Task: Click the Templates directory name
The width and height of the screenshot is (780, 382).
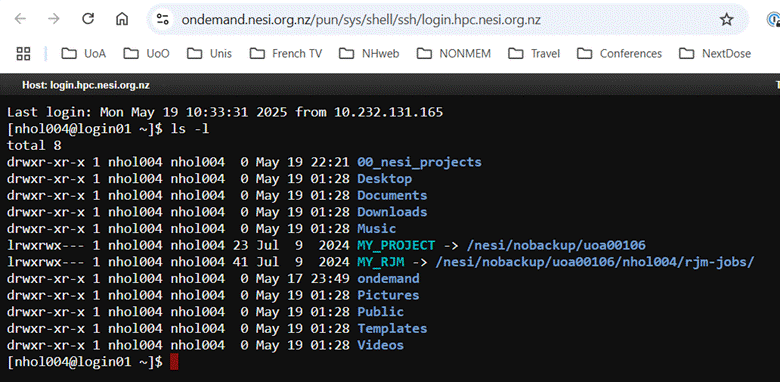Action: click(x=392, y=329)
